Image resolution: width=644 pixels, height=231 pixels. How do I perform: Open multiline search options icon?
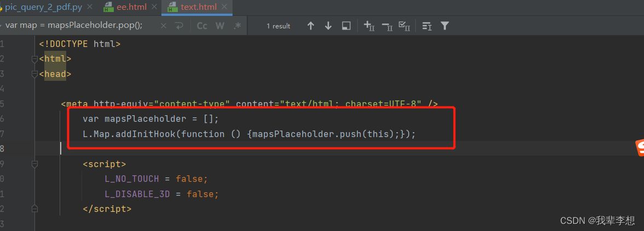427,26
